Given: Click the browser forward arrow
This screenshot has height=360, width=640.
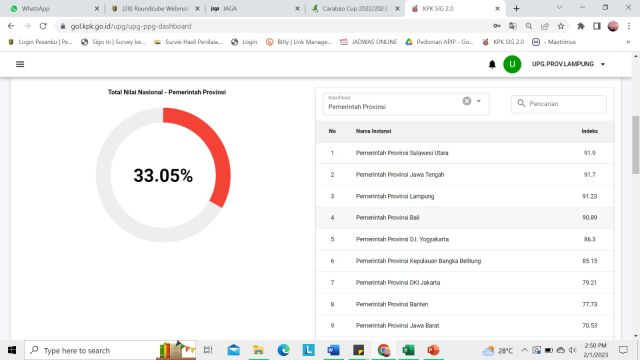Looking at the screenshot, I should (27, 26).
